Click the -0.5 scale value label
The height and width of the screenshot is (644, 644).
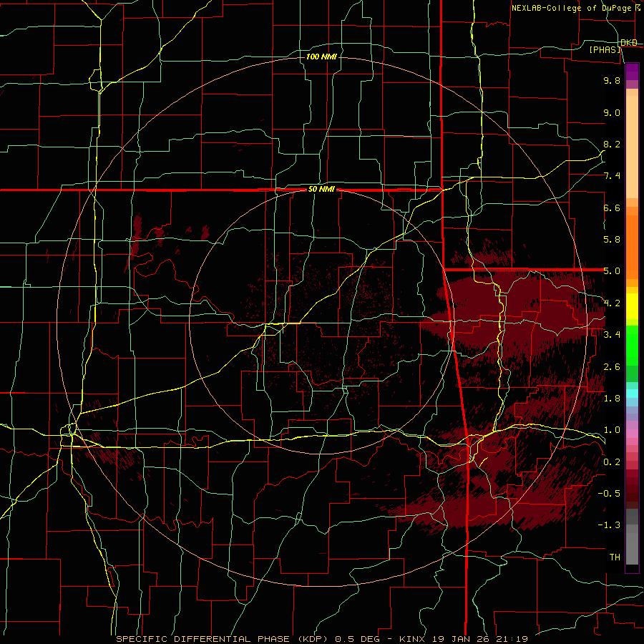click(609, 494)
